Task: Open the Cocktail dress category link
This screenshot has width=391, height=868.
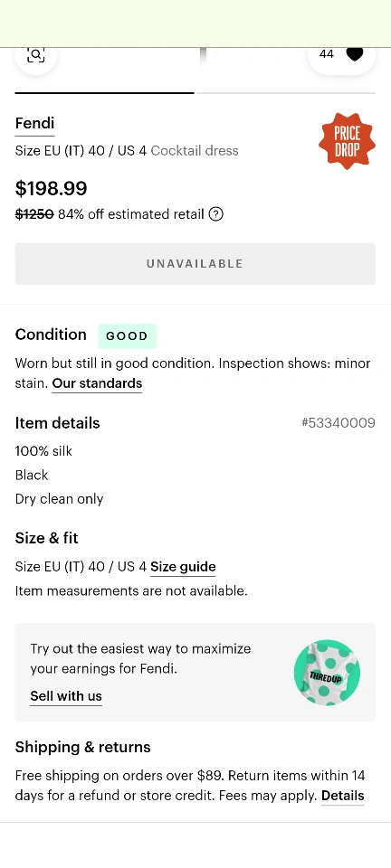Action: pyautogui.click(x=195, y=151)
